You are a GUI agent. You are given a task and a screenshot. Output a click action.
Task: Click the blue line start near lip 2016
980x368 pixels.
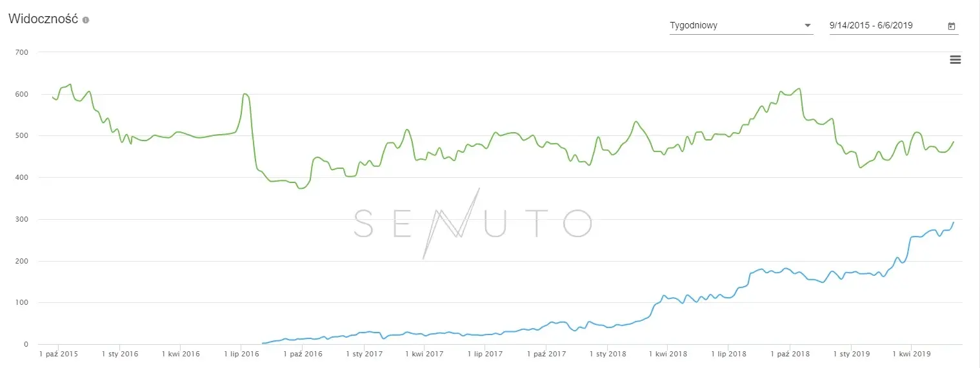(263, 343)
